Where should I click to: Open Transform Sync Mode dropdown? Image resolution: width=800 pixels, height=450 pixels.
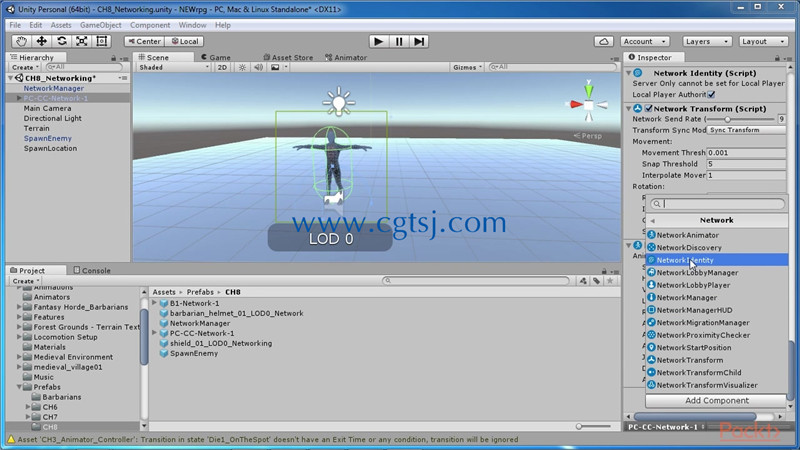(746, 130)
